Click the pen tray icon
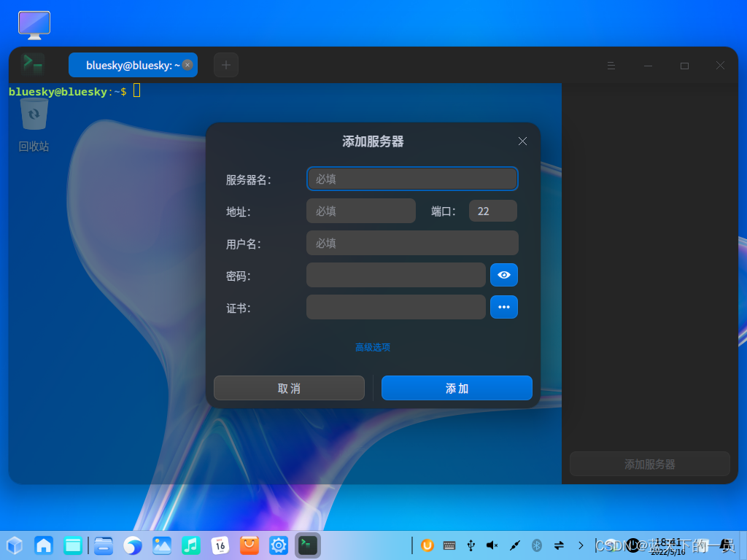Screen dimensions: 747x560 (514, 545)
